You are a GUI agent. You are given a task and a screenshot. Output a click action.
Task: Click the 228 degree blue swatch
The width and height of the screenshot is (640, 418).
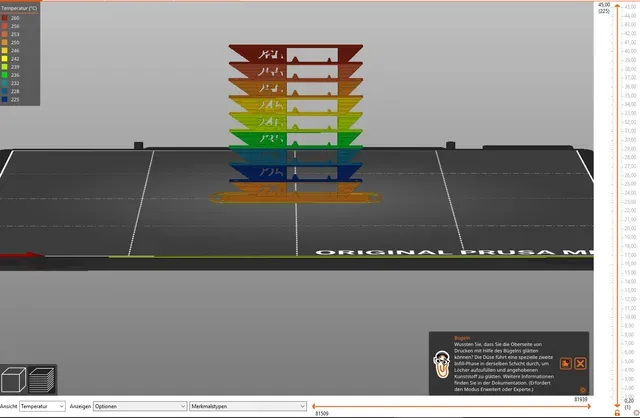click(4, 91)
